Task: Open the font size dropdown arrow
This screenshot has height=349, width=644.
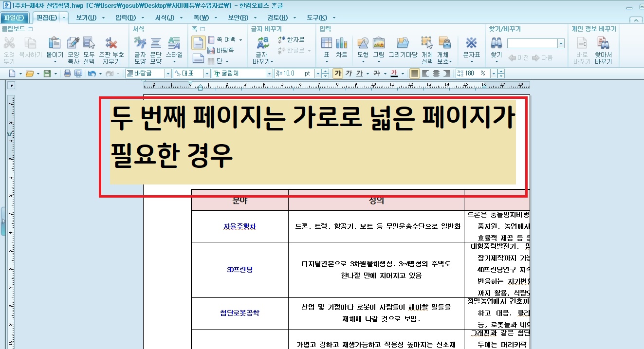Action: click(x=318, y=73)
